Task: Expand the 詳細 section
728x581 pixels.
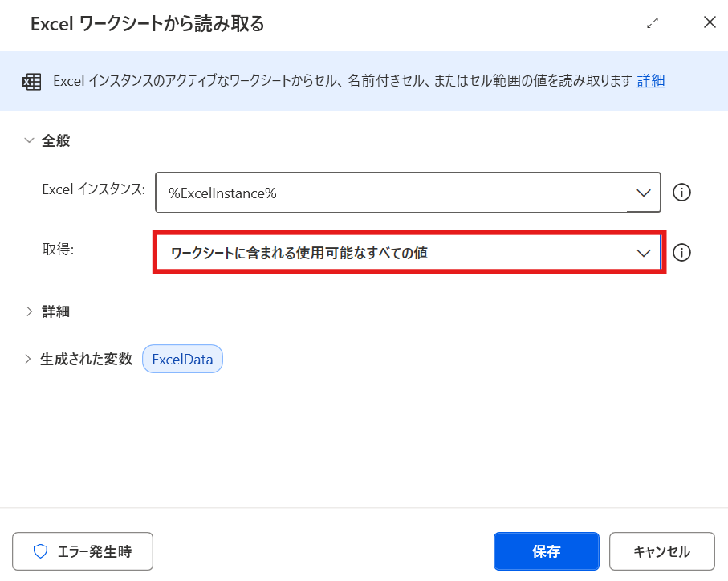Action: point(29,311)
